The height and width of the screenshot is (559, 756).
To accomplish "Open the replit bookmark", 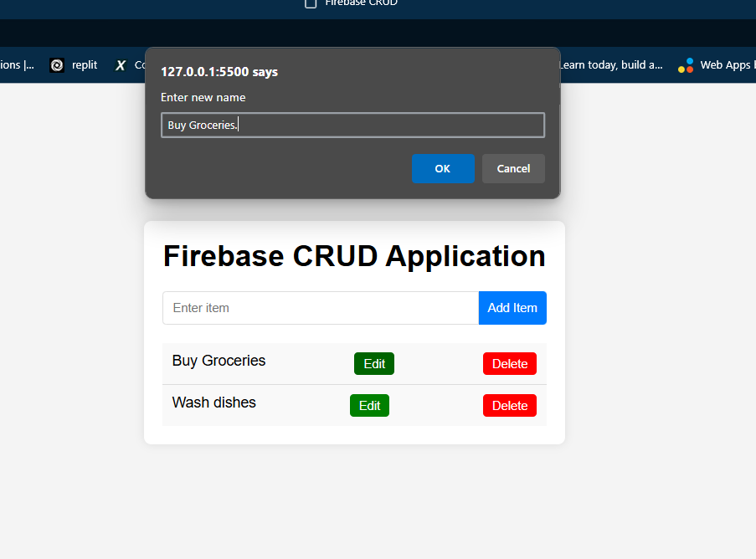I will (x=74, y=65).
